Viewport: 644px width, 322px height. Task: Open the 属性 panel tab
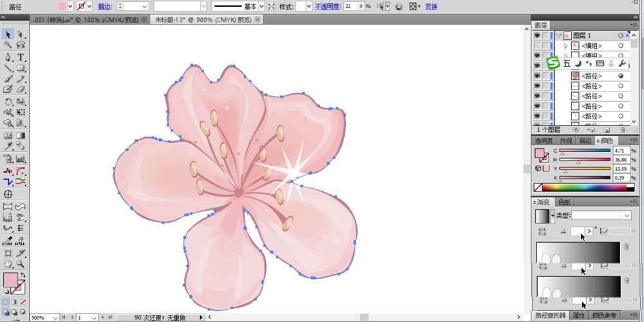[x=578, y=316]
